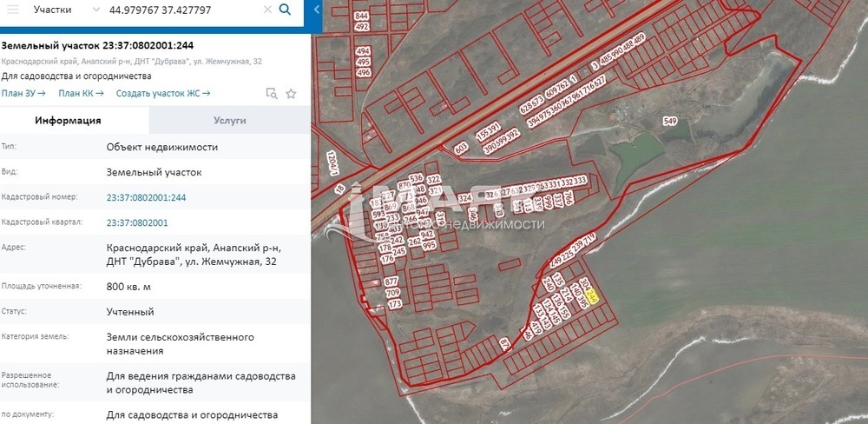The width and height of the screenshot is (868, 424).
Task: Open cadastral number link 23:37:0802001:244
Action: 146,197
